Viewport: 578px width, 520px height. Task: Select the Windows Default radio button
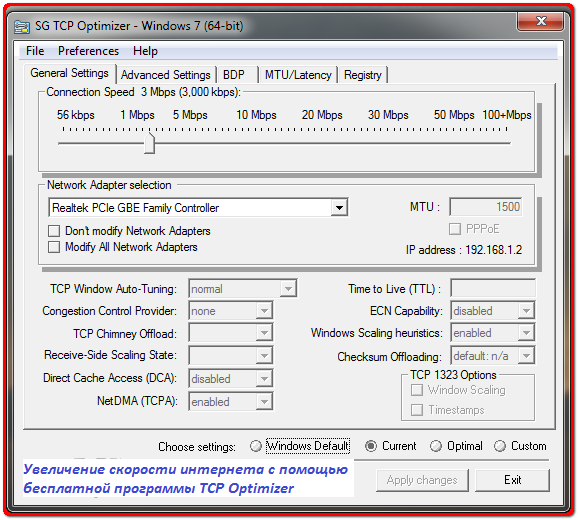(x=255, y=446)
